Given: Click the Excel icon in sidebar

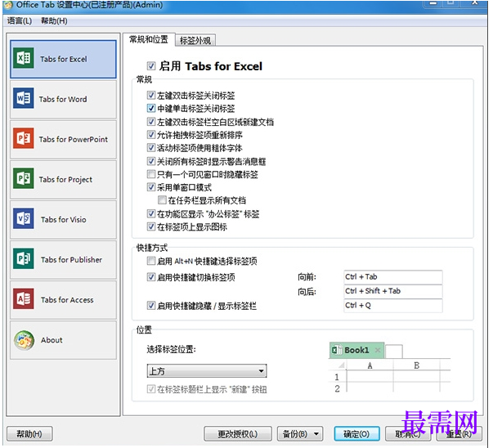Looking at the screenshot, I should pos(23,58).
